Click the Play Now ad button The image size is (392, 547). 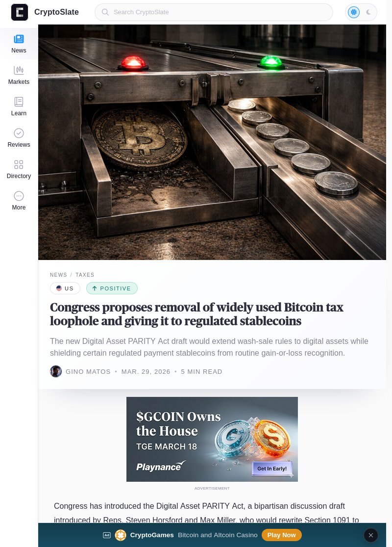[x=282, y=535]
